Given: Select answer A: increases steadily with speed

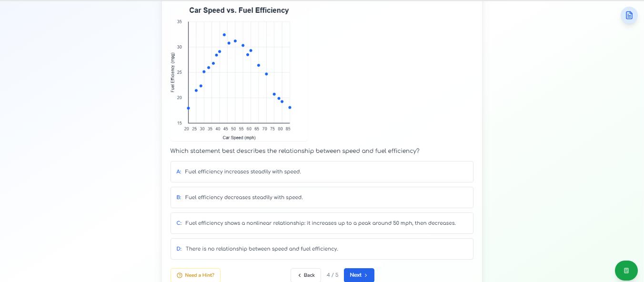Looking at the screenshot, I should coord(322,171).
